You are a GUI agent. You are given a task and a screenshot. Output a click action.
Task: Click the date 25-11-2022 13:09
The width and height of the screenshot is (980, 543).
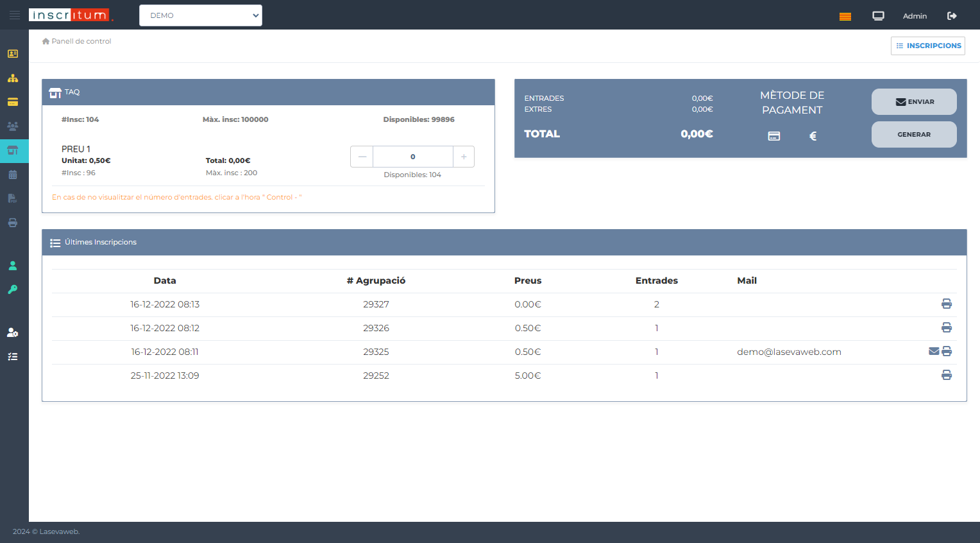point(165,375)
